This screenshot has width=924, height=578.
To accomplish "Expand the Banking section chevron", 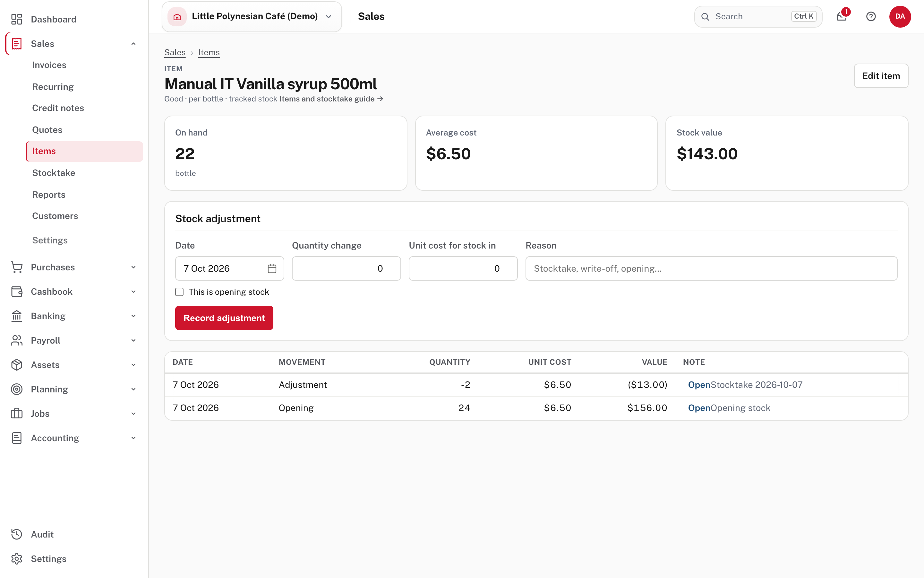I will [133, 316].
